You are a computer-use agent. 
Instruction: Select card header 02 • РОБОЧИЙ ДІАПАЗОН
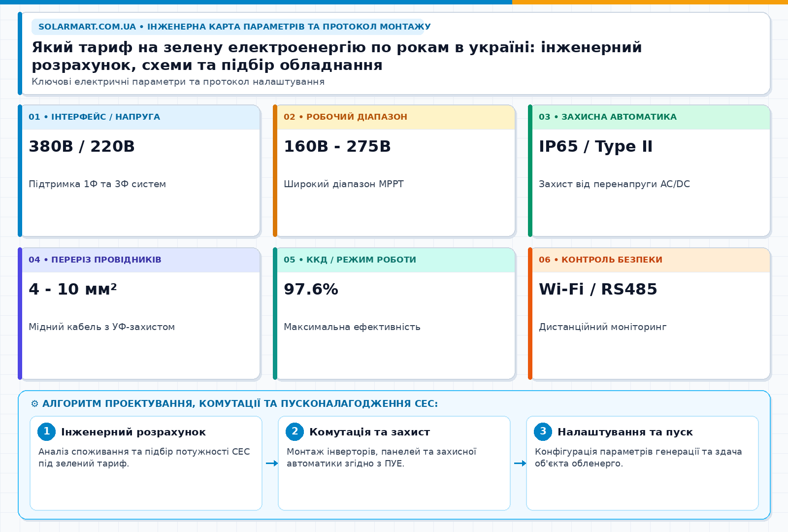point(396,117)
